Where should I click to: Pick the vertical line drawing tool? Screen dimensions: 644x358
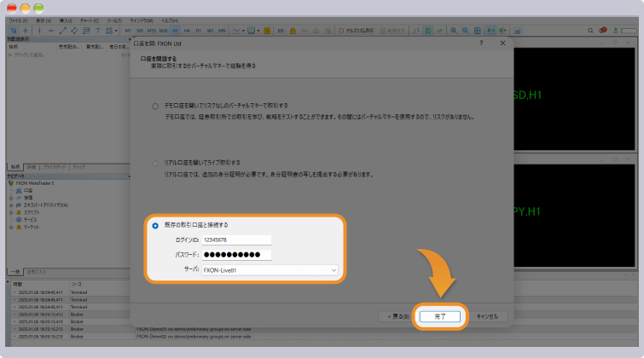[x=39, y=31]
